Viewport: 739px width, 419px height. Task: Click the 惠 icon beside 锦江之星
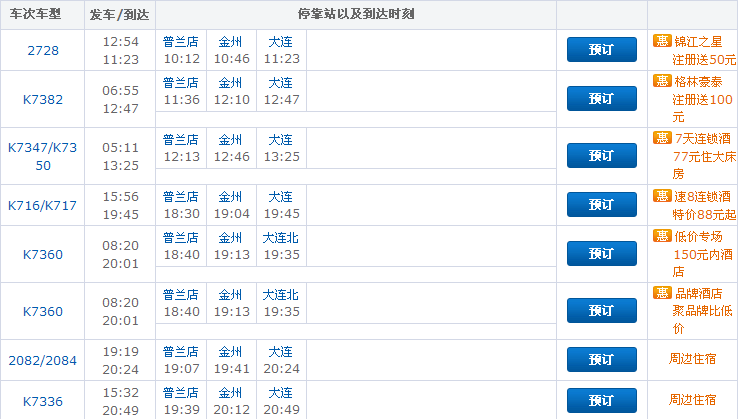click(x=662, y=41)
